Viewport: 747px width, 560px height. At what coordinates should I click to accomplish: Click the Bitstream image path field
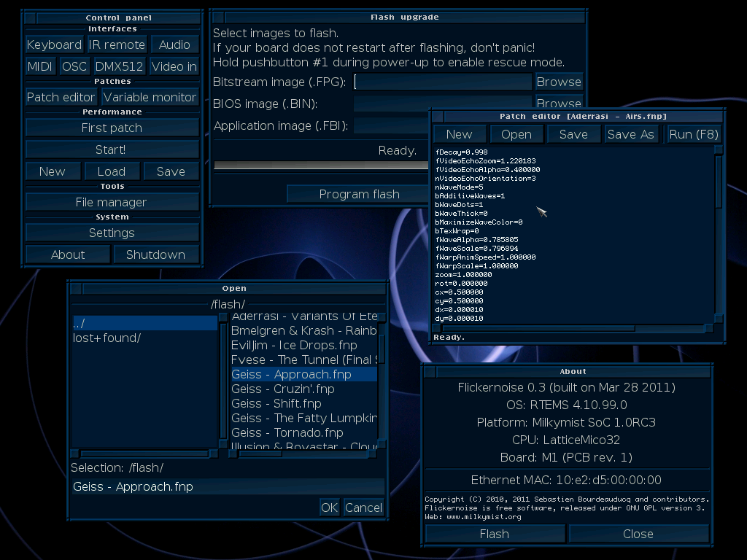[x=442, y=82]
